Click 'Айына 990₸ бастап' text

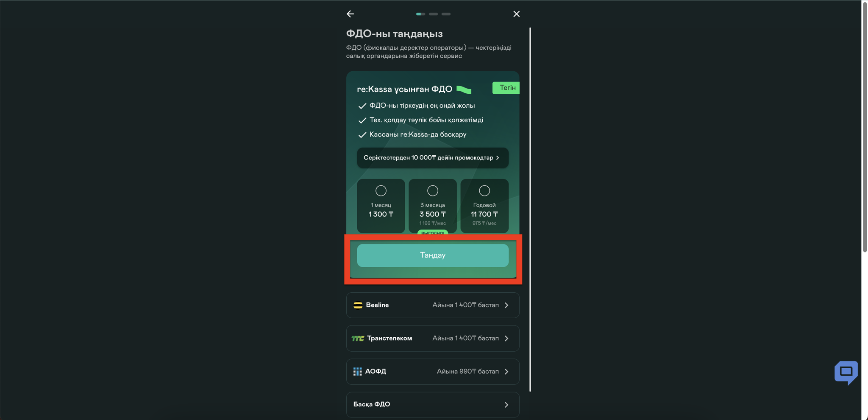[468, 371]
